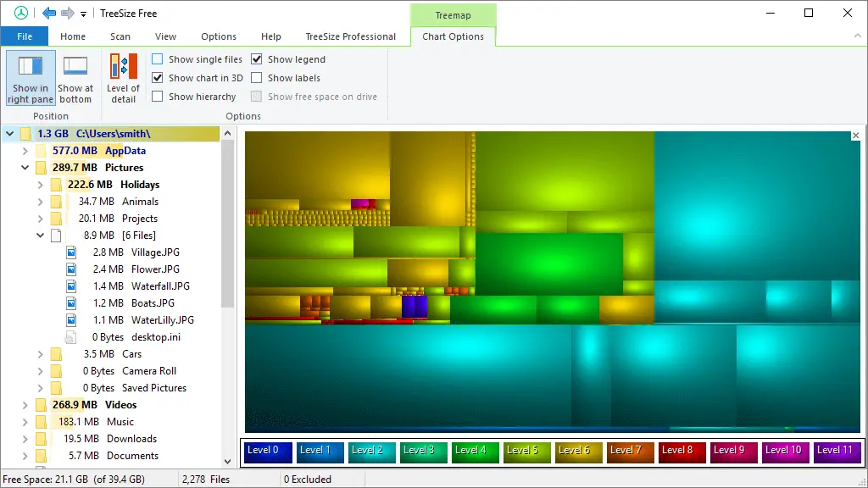Click the TreeSize app logo icon
The image size is (868, 488).
(x=21, y=14)
